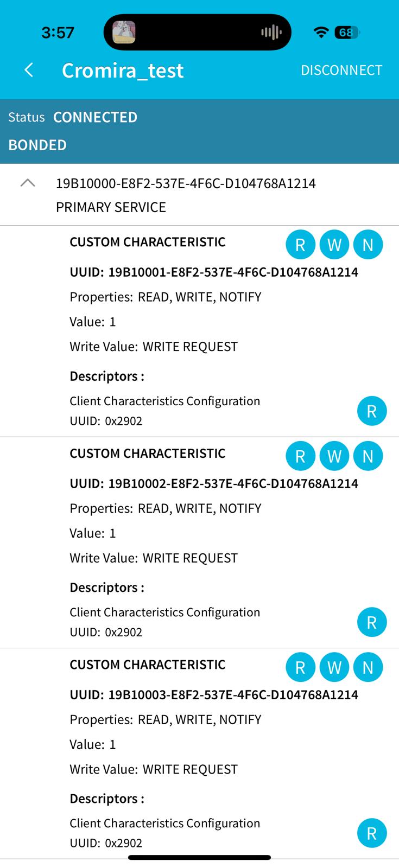
Task: Toggle Notify icon for characteristic 19B10003
Action: click(x=368, y=667)
